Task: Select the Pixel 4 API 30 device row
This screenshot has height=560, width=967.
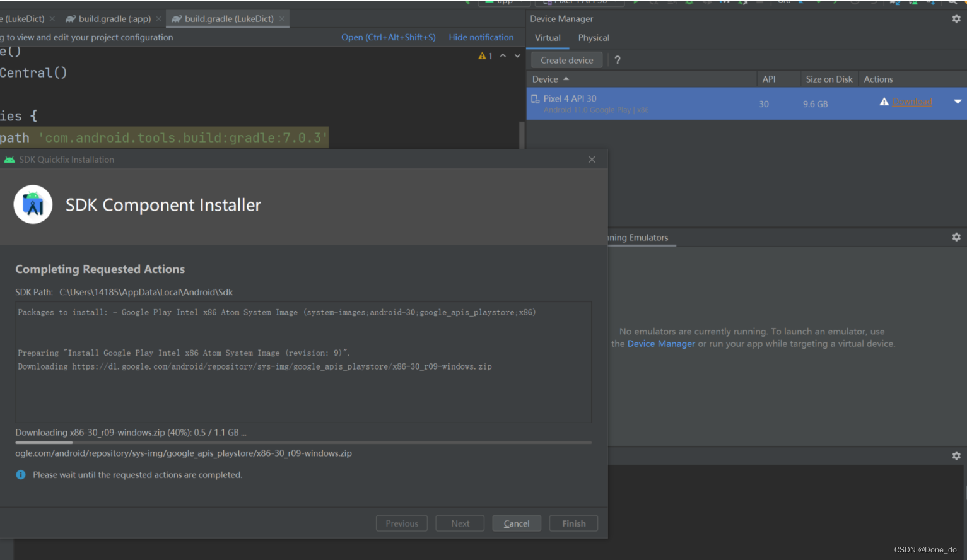Action: click(747, 103)
